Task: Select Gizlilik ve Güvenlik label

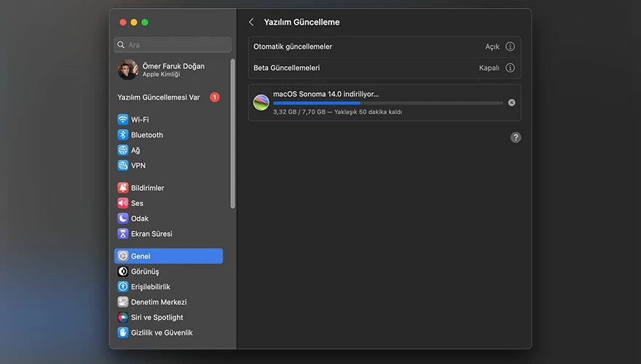Action: tap(162, 333)
